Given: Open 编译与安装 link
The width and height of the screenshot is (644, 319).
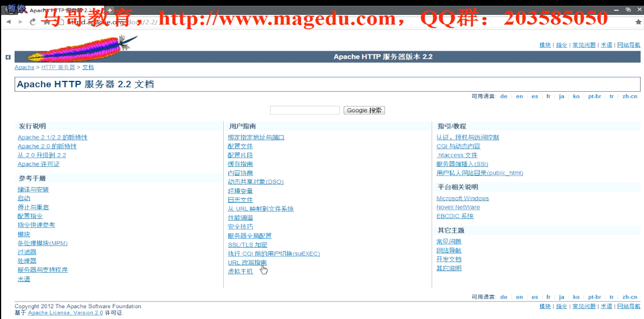Looking at the screenshot, I should point(33,190).
